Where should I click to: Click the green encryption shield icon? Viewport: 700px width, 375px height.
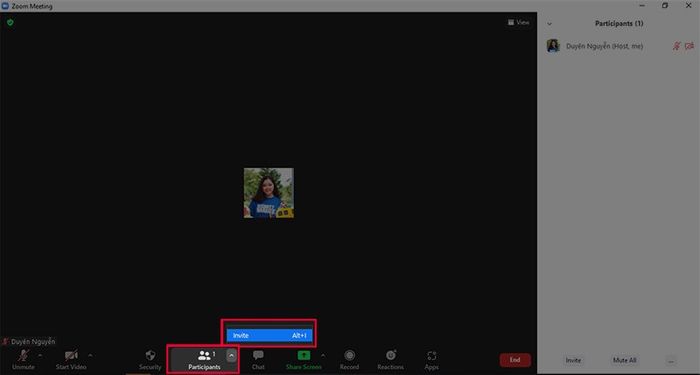pyautogui.click(x=10, y=22)
